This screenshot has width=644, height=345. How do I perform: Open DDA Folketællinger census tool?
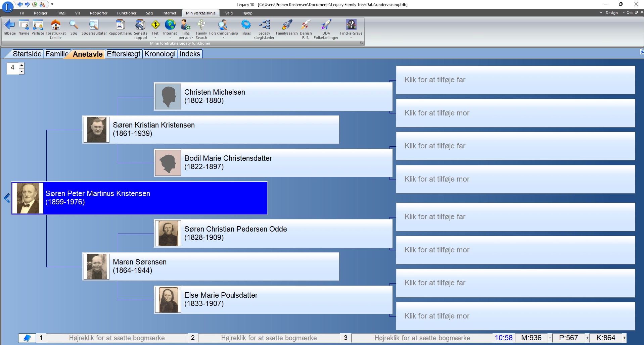(326, 25)
